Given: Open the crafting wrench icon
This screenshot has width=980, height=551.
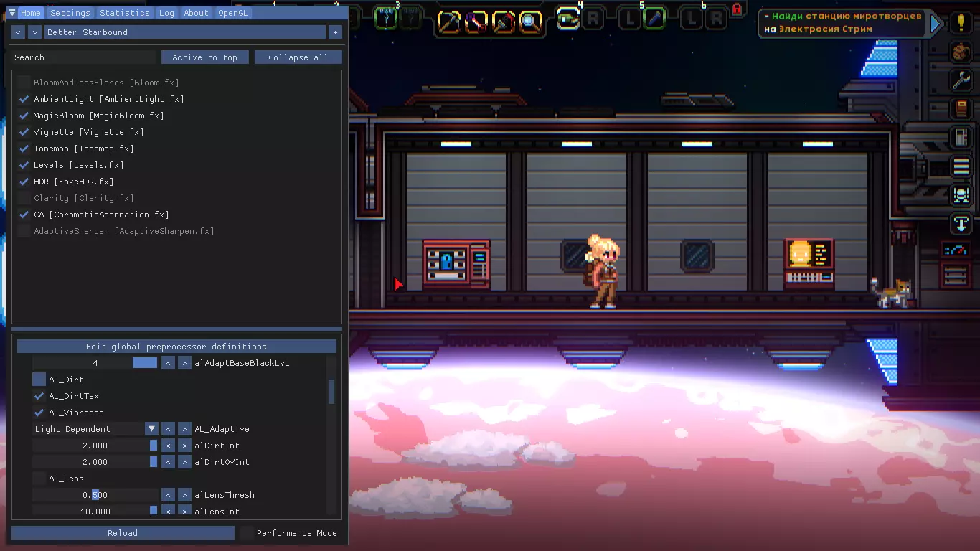Looking at the screenshot, I should coord(961,80).
